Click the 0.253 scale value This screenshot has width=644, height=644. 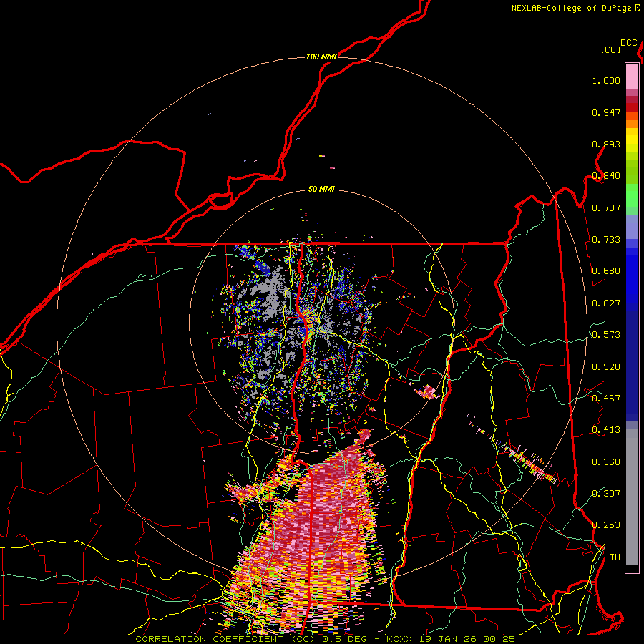[606, 525]
